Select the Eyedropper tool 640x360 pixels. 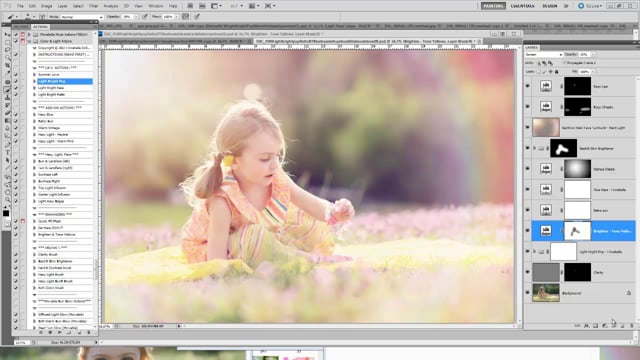pyautogui.click(x=7, y=73)
